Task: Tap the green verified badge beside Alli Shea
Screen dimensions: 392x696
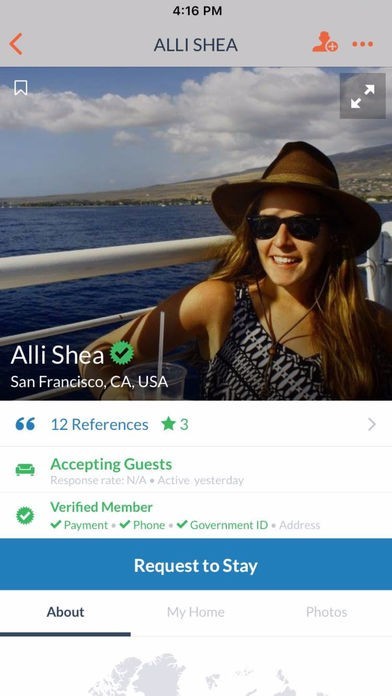Action: point(122,353)
